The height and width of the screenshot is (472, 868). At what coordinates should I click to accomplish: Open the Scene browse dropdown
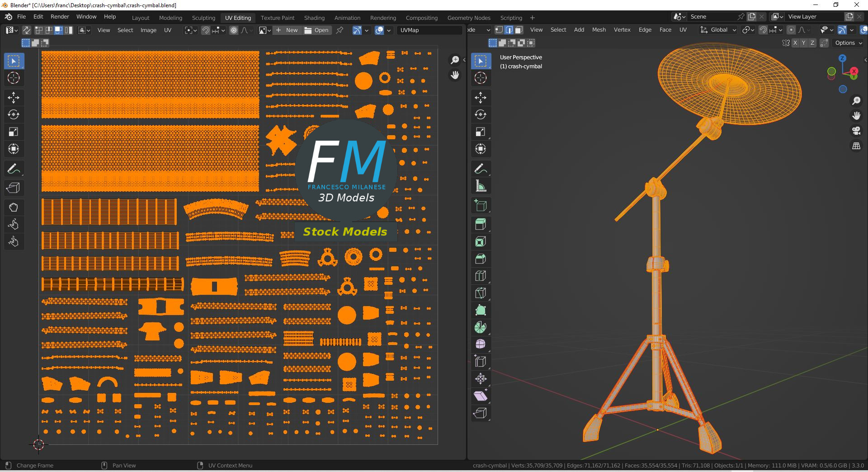679,17
